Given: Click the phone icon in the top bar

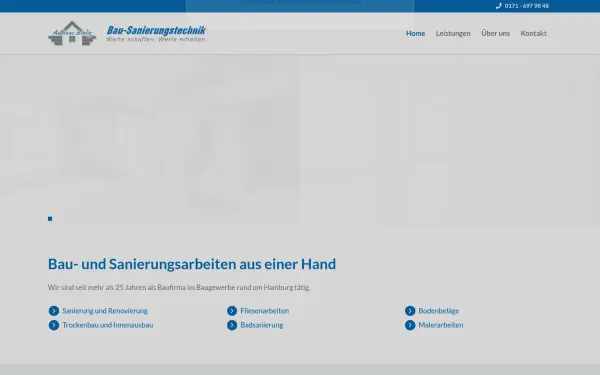Looking at the screenshot, I should point(498,6).
